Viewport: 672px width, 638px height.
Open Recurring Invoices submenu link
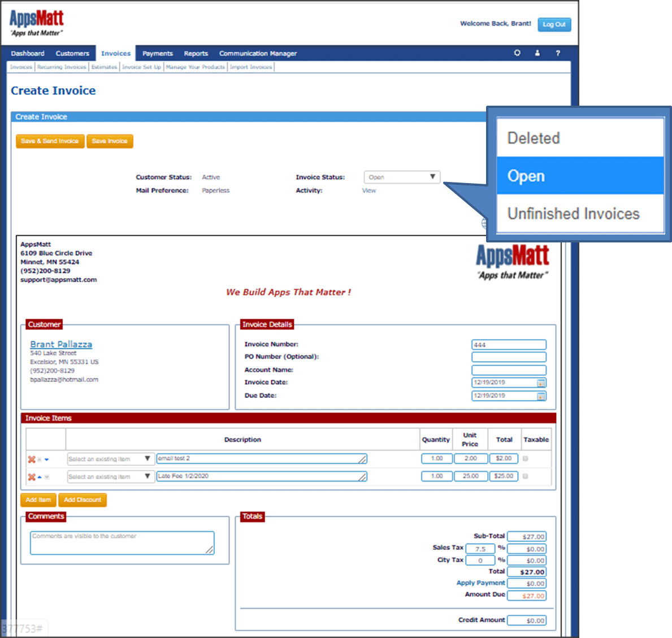click(x=62, y=67)
